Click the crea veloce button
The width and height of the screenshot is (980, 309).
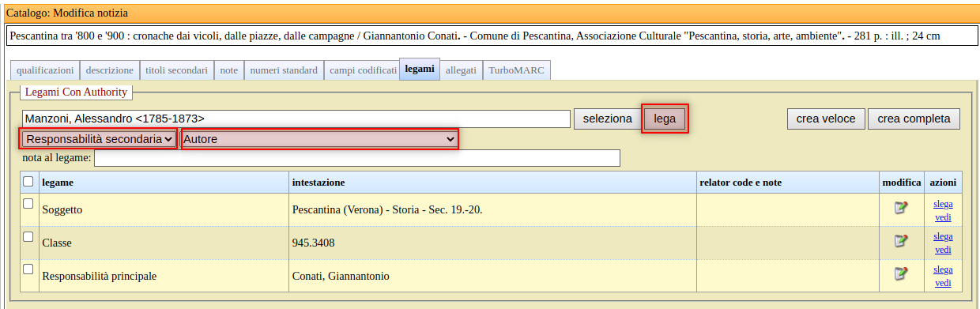[x=826, y=119]
